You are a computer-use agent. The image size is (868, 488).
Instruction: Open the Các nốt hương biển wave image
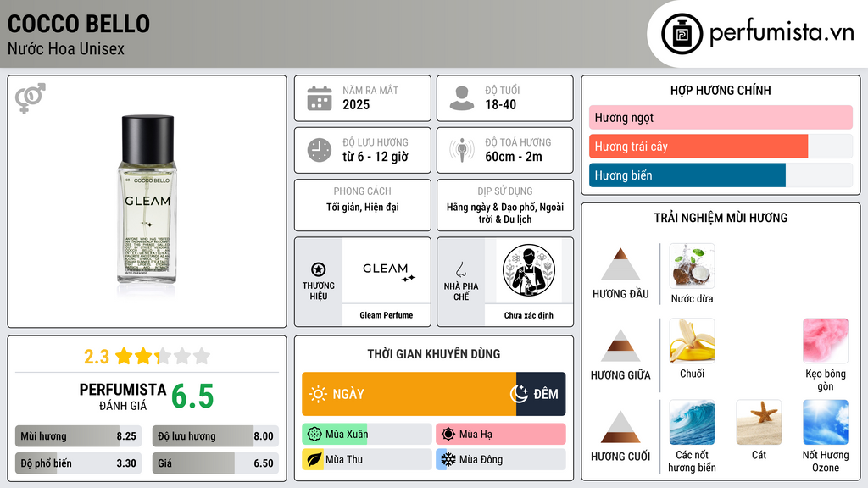(x=692, y=422)
